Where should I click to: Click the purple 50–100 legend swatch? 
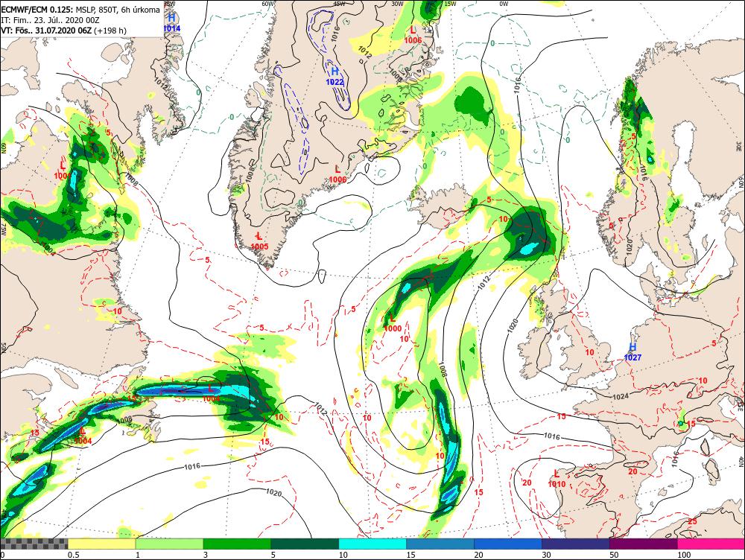pyautogui.click(x=644, y=544)
